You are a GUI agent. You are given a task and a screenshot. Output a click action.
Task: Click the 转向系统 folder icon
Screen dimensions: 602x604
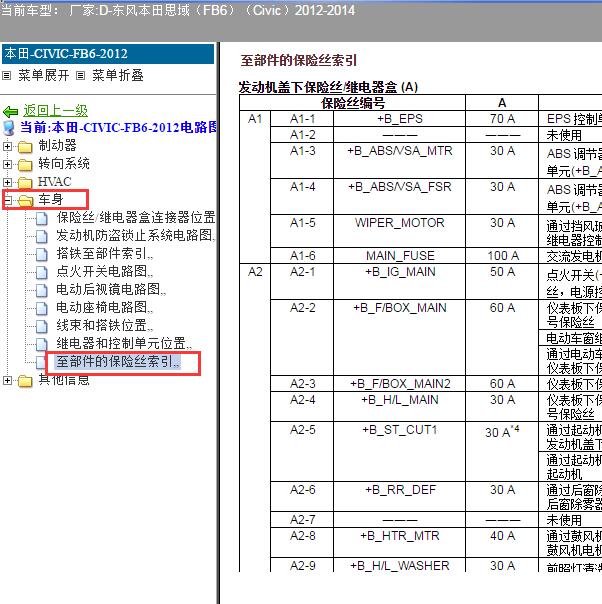pos(25,165)
